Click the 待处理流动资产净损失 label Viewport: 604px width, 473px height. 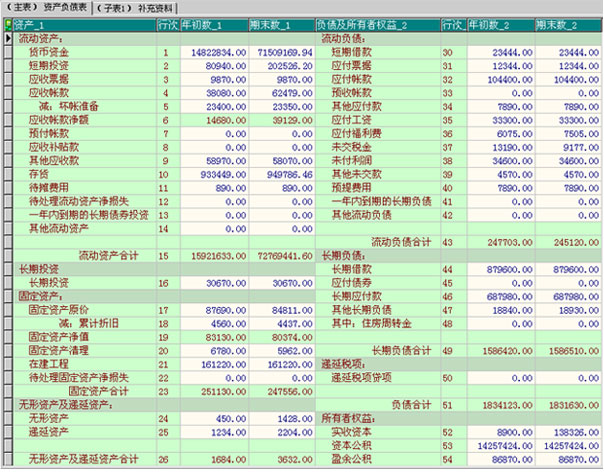point(79,201)
